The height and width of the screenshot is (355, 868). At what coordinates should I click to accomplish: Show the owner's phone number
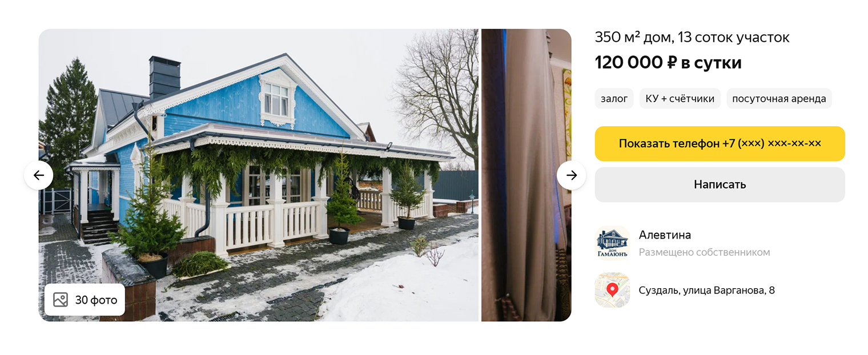pyautogui.click(x=720, y=144)
